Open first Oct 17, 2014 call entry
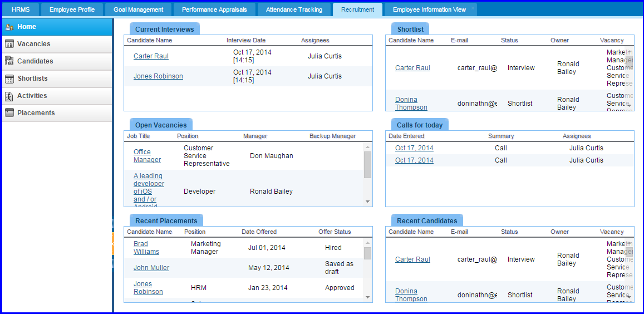 [x=414, y=148]
